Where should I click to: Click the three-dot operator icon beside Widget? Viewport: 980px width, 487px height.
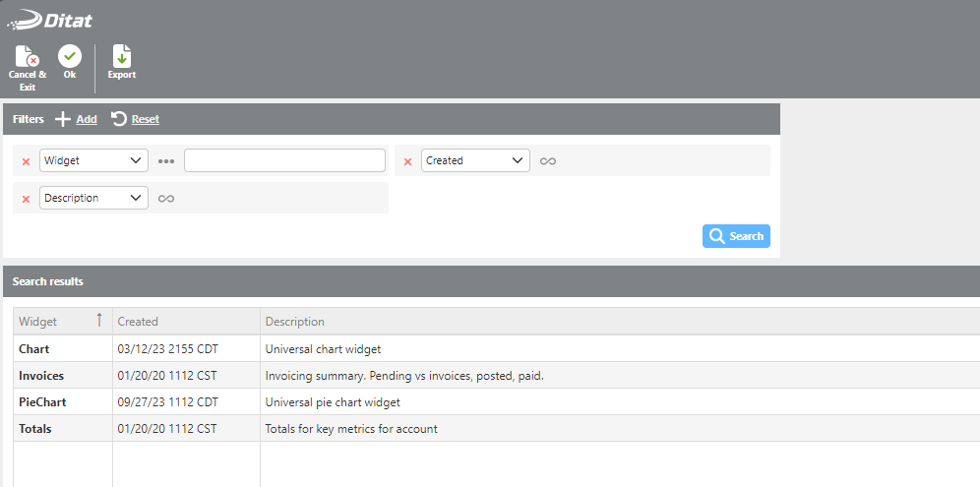pos(166,160)
